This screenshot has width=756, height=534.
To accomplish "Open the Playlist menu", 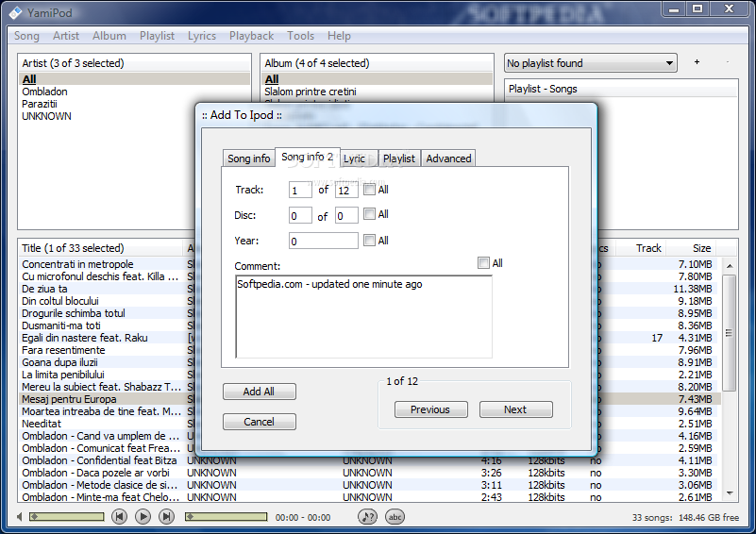I will click(x=158, y=36).
